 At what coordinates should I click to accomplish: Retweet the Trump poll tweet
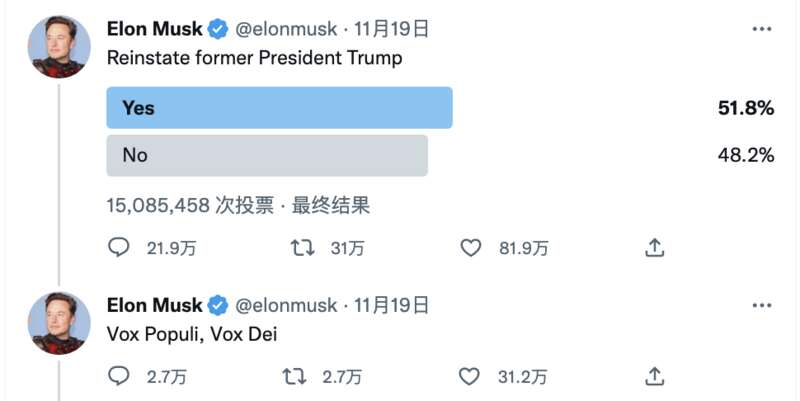[303, 248]
